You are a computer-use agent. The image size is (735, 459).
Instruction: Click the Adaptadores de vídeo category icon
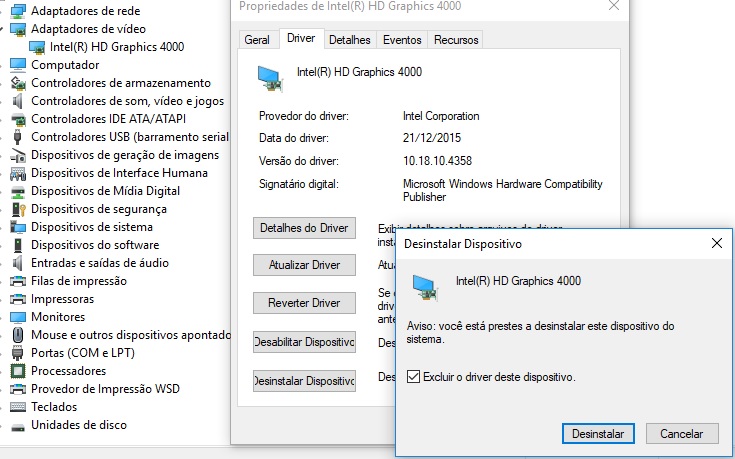(18, 29)
